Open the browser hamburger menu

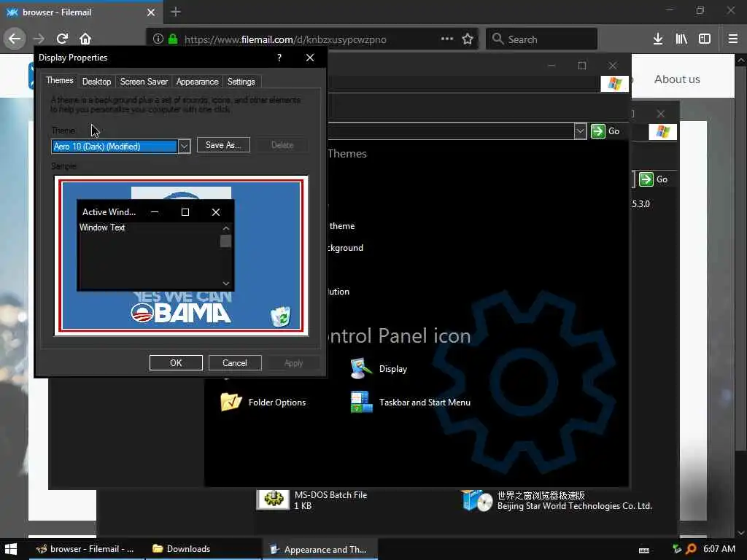[x=733, y=39]
